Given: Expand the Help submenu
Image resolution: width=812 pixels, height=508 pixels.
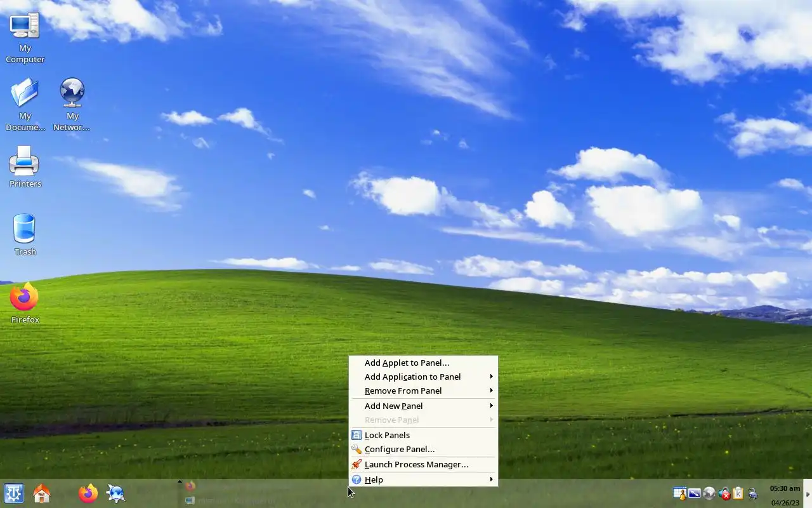Looking at the screenshot, I should [423, 479].
